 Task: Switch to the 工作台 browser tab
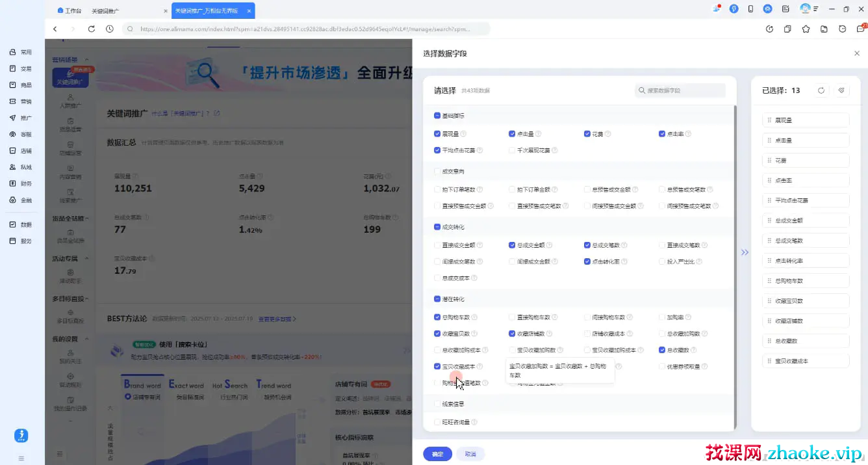(70, 11)
